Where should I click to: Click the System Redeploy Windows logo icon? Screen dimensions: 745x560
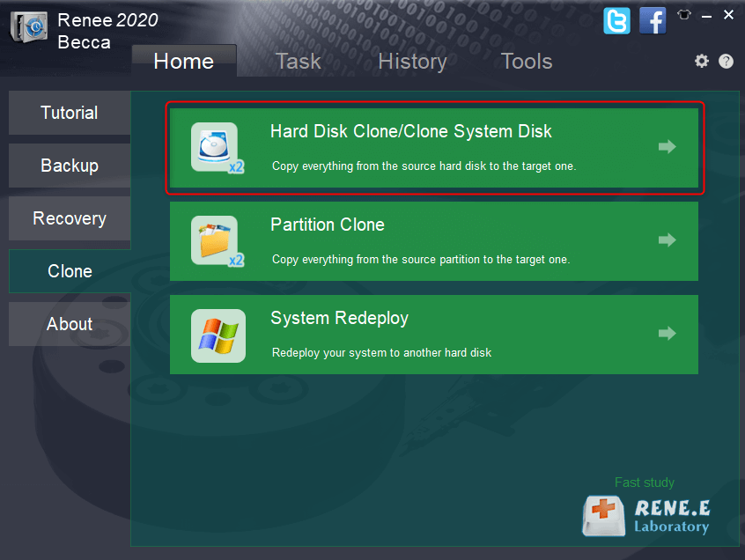pyautogui.click(x=218, y=335)
